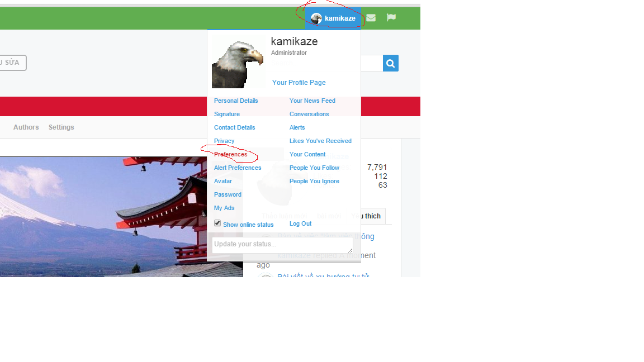Click the search magnifier button
This screenshot has height=362, width=644.
391,63
